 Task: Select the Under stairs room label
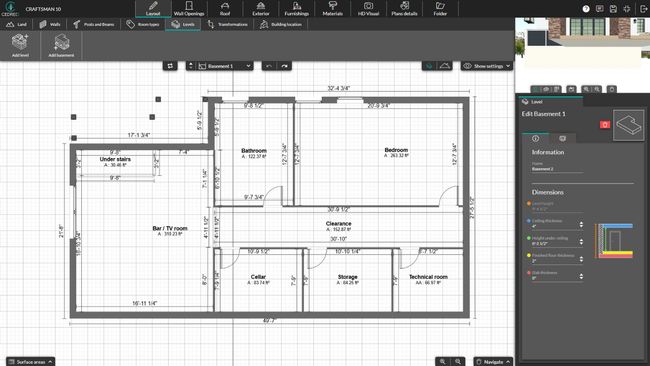(115, 159)
